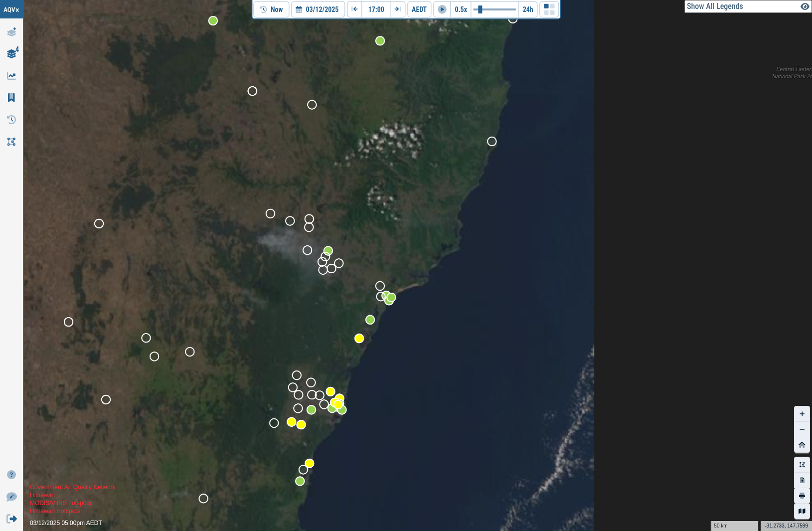Toggle the Show All Legends eye icon
This screenshot has height=531, width=812.
805,6
